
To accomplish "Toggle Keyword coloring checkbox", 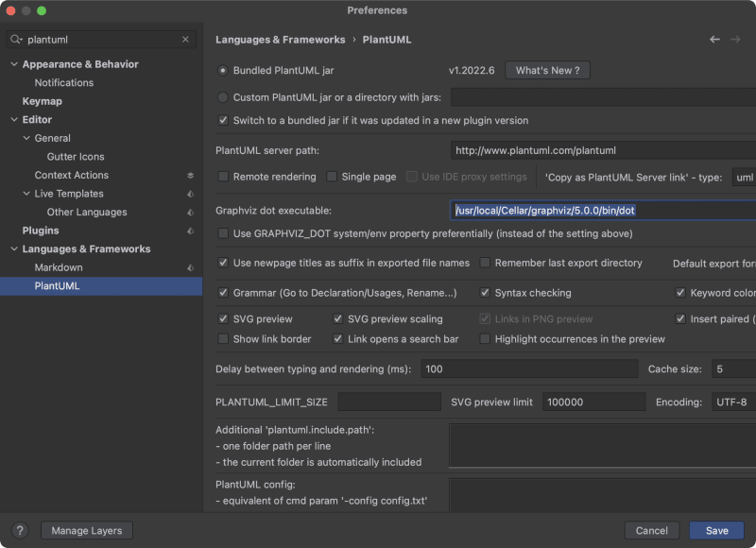I will (x=680, y=293).
